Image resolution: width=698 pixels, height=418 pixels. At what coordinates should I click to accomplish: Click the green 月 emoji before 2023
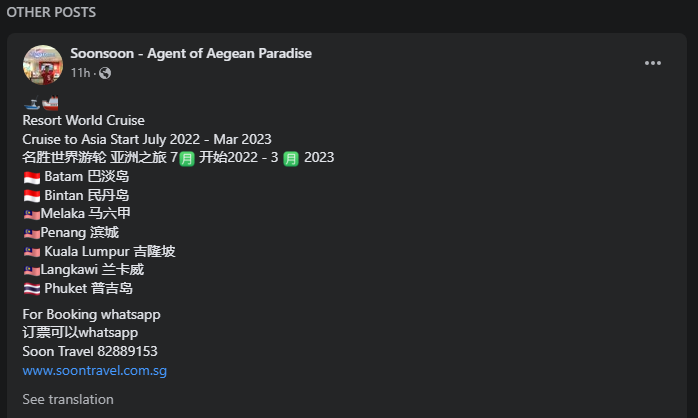pos(291,158)
